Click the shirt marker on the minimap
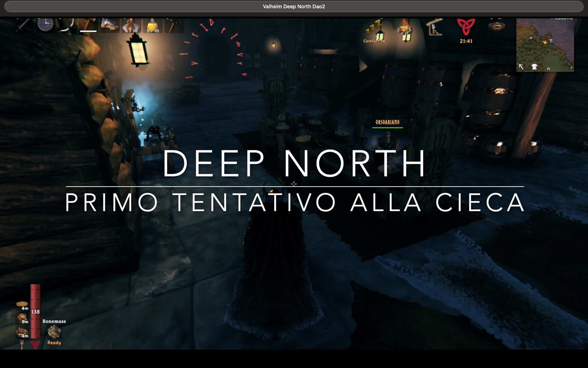 (x=534, y=66)
